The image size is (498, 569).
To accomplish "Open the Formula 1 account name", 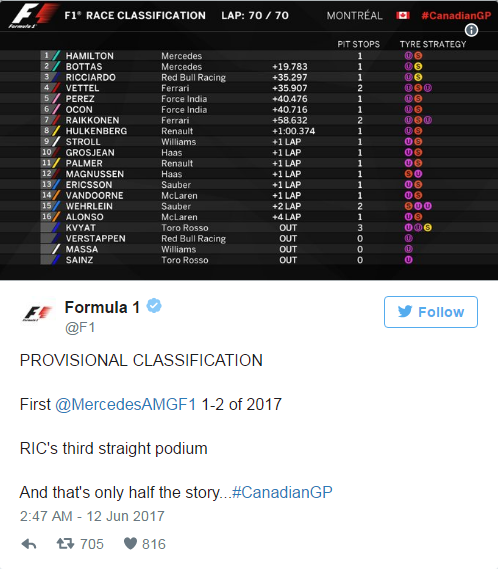I will (102, 307).
